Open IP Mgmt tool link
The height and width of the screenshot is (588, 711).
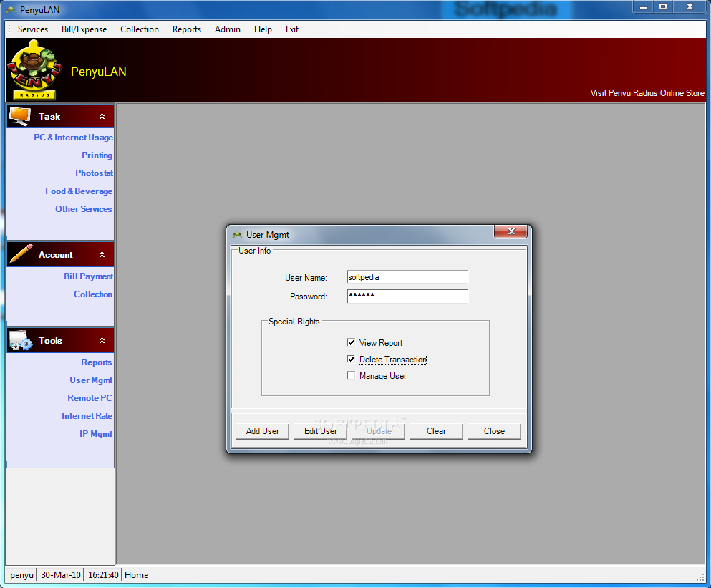coord(96,434)
